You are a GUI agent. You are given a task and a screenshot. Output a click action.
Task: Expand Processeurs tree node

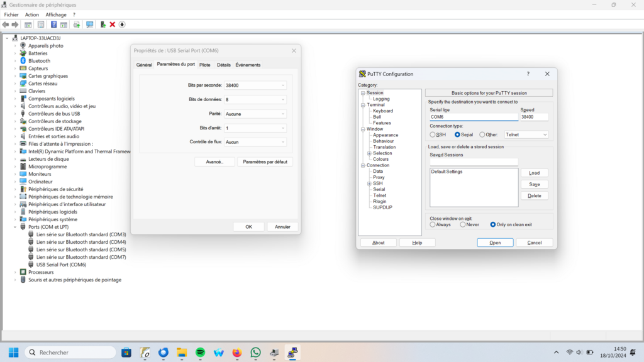tap(15, 272)
